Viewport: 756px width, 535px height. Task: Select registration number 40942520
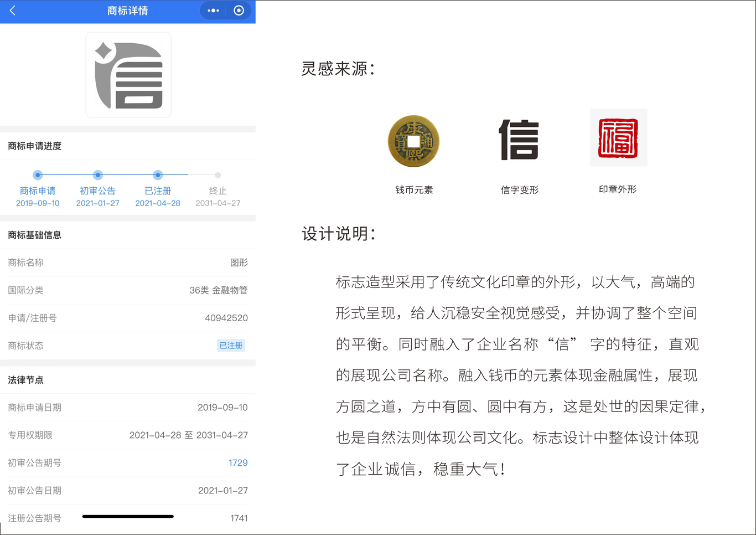[226, 318]
